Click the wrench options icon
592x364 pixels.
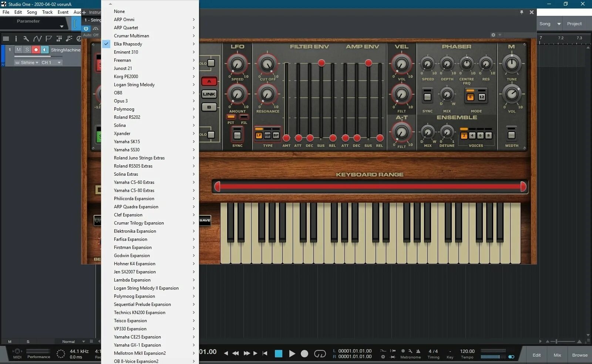pyautogui.click(x=26, y=38)
